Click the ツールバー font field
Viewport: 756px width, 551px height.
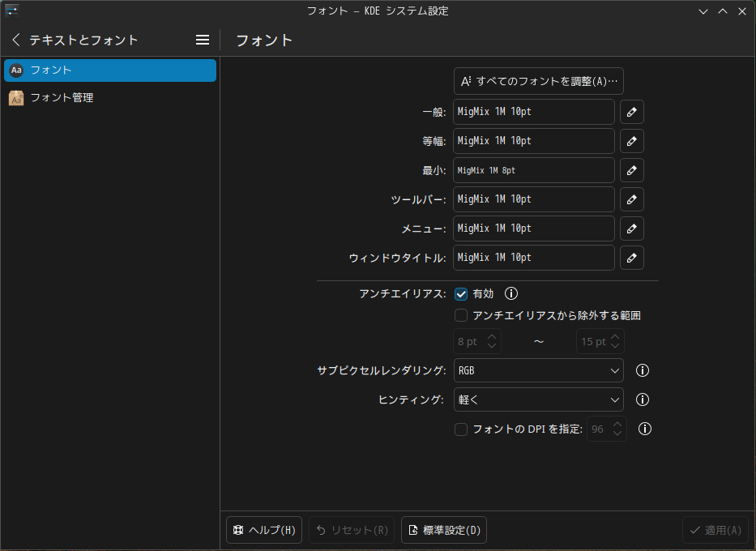click(x=534, y=199)
